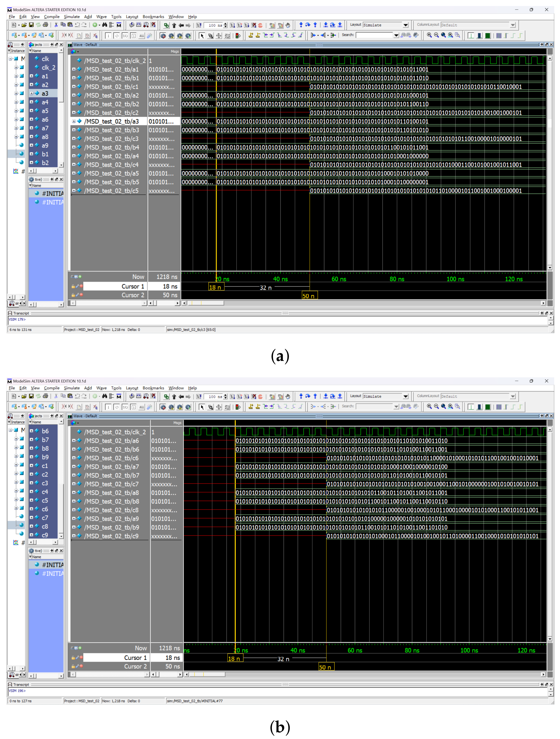Click the Search input field in window (a)
The width and height of the screenshot is (560, 739).
click(x=374, y=35)
